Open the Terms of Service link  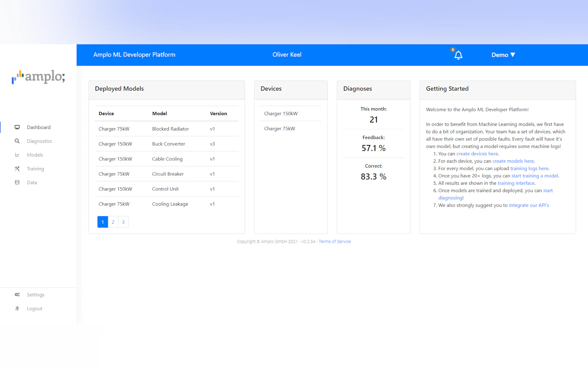coord(335,241)
